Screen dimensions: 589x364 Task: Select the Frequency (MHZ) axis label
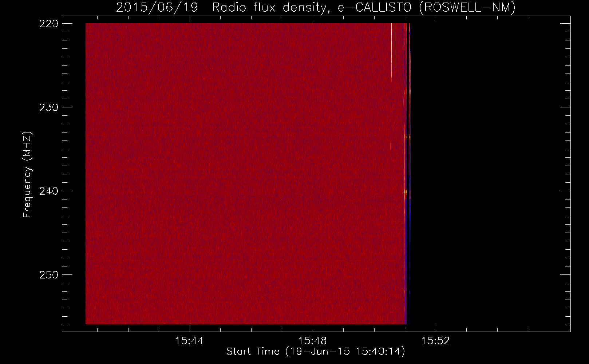click(27, 175)
